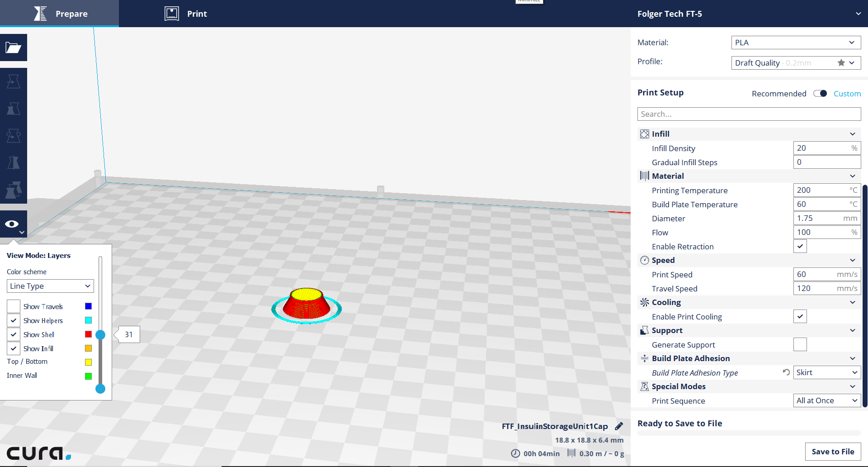Click the Speed category clock icon
The height and width of the screenshot is (467, 868).
645,260
